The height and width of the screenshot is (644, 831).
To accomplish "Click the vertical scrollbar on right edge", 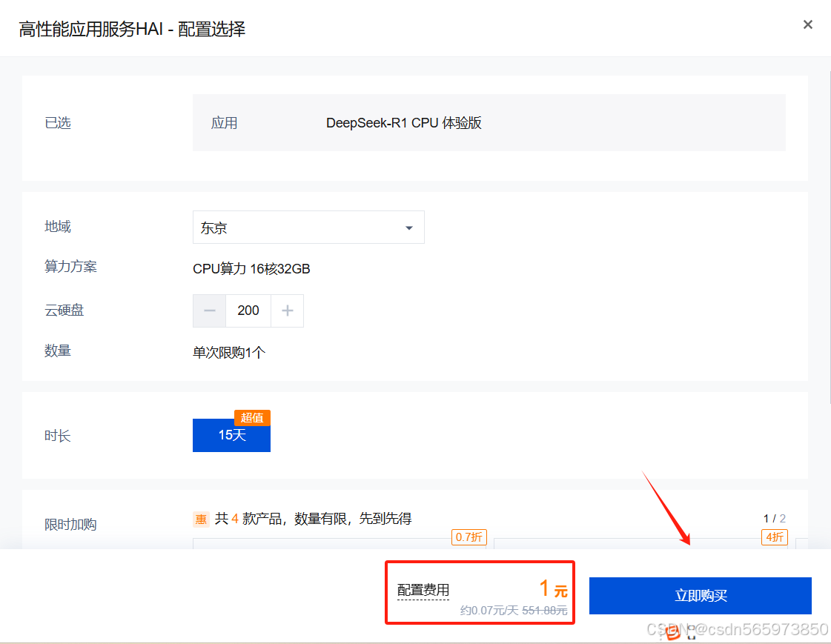I will (x=829, y=239).
